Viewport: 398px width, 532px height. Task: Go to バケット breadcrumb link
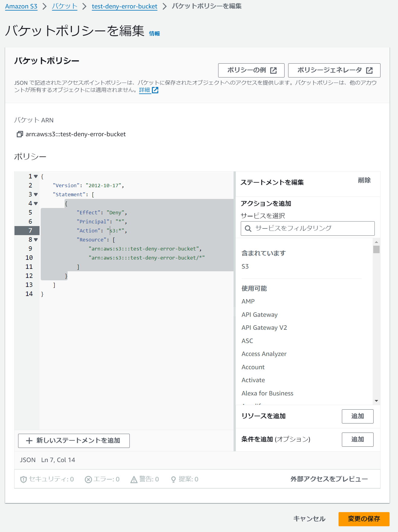(65, 6)
